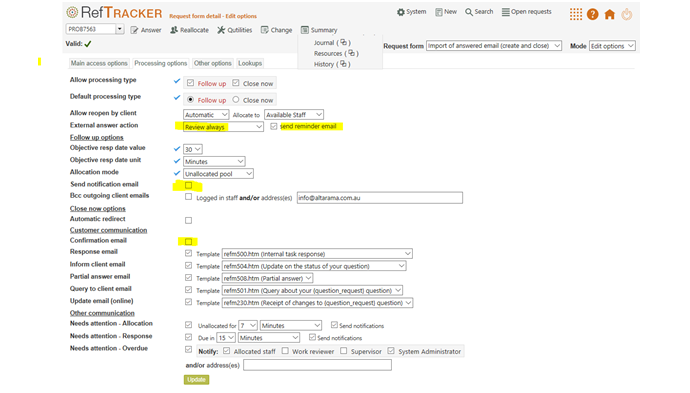Open Objective resp date unit Minutes dropdown
This screenshot has height=393, width=690.
[x=214, y=162]
